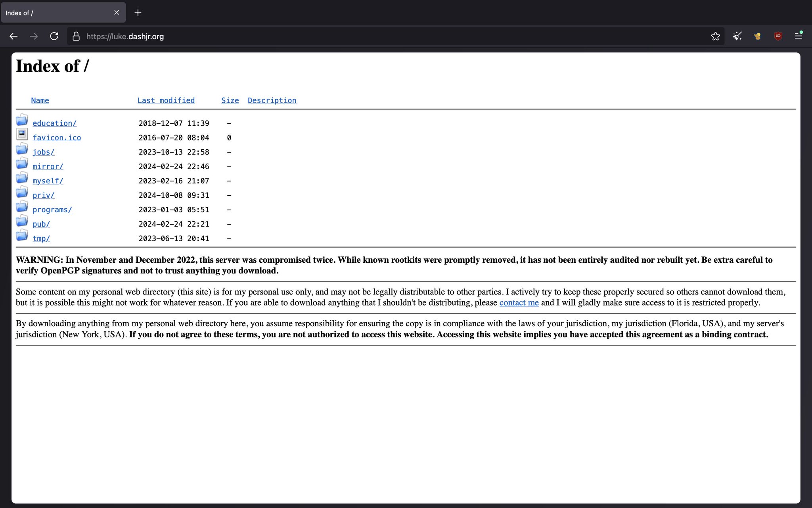The width and height of the screenshot is (812, 508).
Task: Sort listing by Description column
Action: tap(272, 100)
